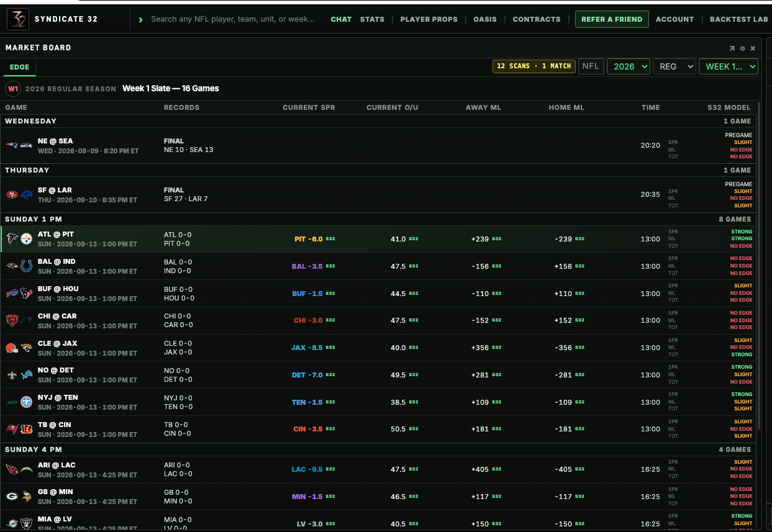This screenshot has width=772, height=532.
Task: Click the LAC -9.5 spread cell
Action: tap(307, 469)
